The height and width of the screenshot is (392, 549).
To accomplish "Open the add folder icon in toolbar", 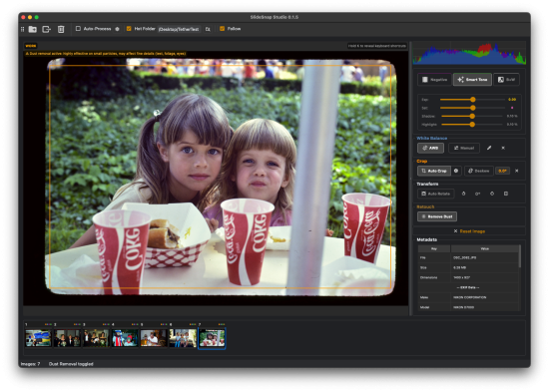I will (33, 29).
